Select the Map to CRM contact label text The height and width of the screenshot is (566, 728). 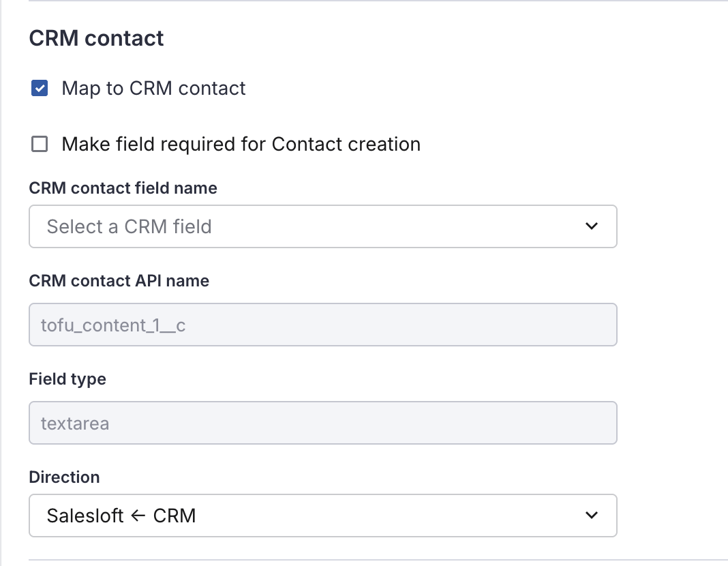click(x=153, y=88)
